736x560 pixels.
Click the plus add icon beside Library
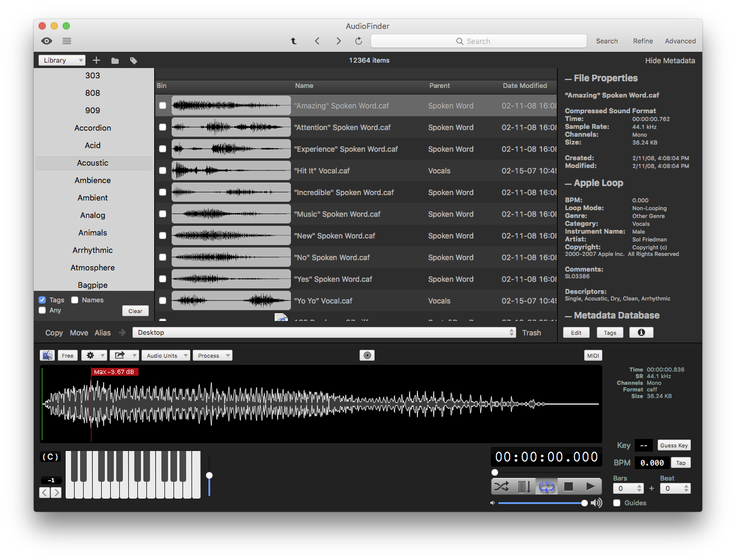96,60
